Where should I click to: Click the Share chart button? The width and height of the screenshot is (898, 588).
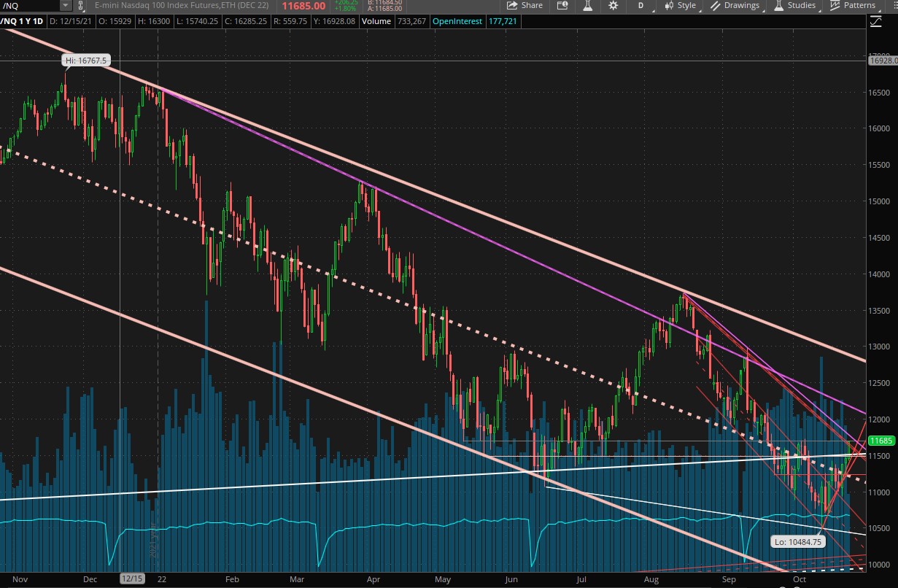tap(525, 5)
